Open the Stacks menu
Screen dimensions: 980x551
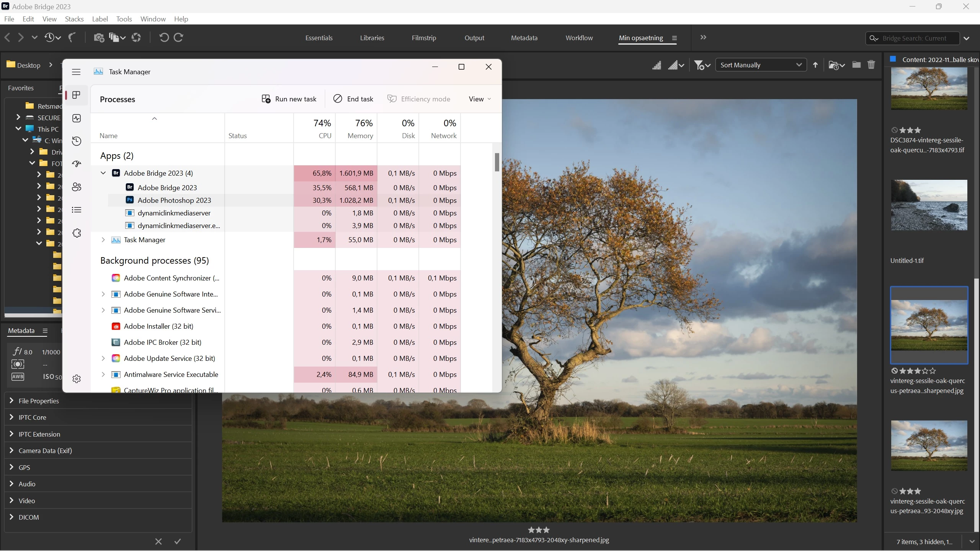pos(74,19)
